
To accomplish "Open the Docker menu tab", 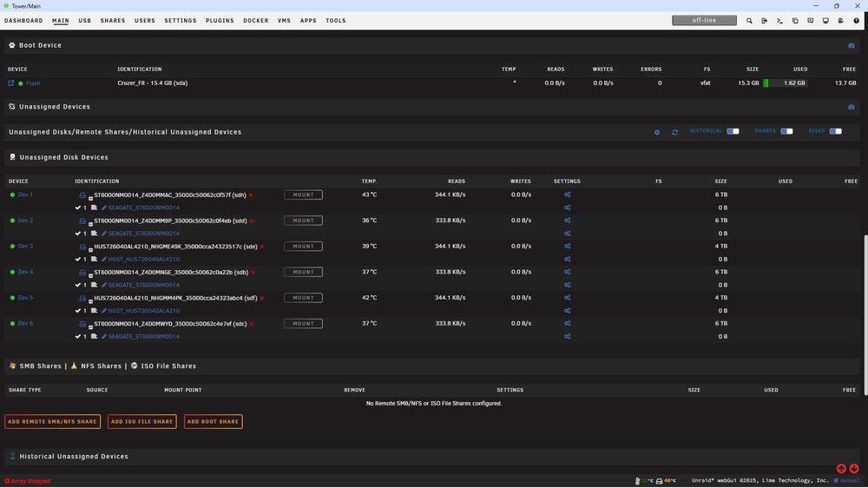I will [x=256, y=21].
